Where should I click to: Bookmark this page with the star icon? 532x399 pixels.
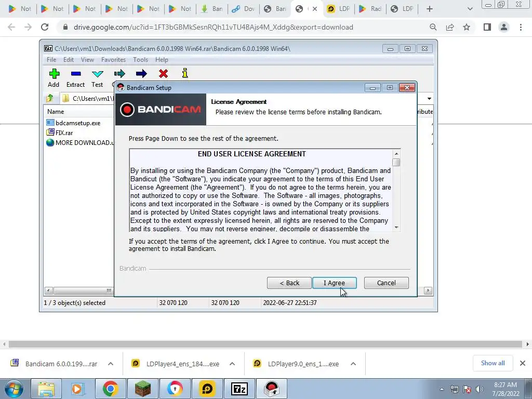(x=467, y=27)
